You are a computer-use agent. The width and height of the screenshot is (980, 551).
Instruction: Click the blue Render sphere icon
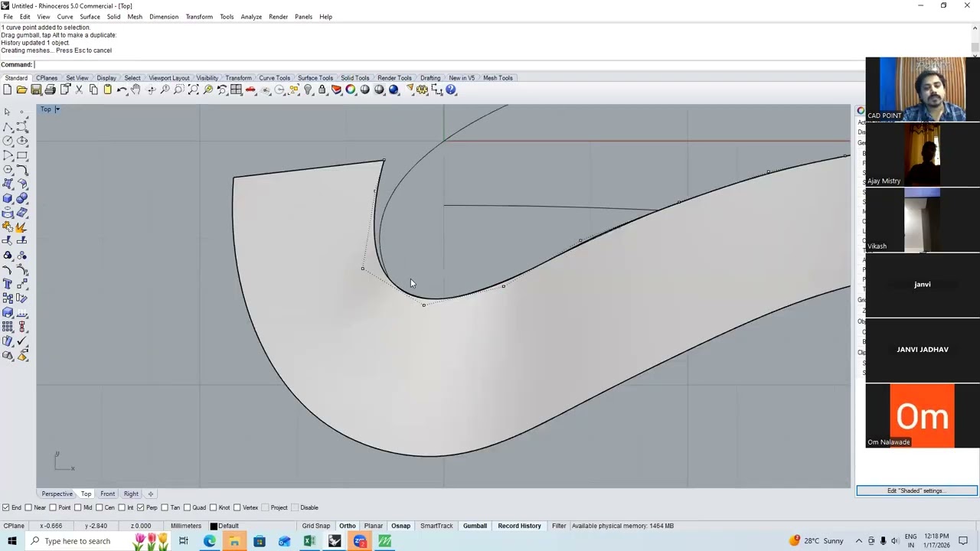pos(394,90)
